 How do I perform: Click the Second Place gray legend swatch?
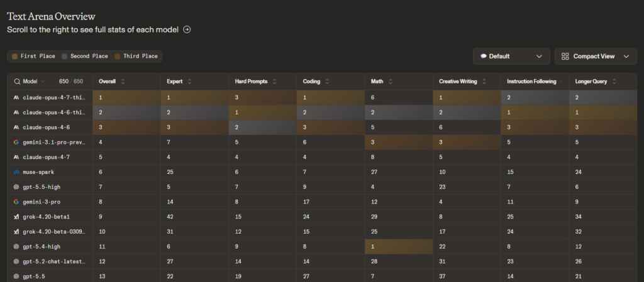(x=65, y=56)
